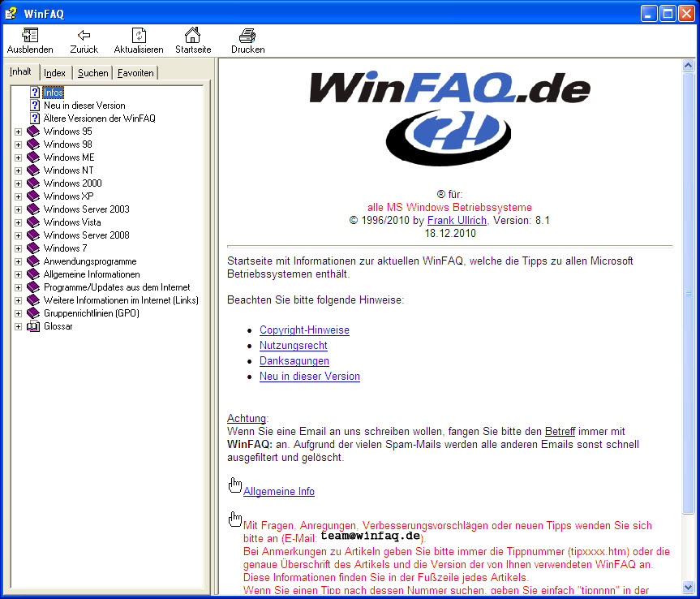The image size is (700, 599).
Task: Switch to the Index tab
Action: tap(55, 73)
